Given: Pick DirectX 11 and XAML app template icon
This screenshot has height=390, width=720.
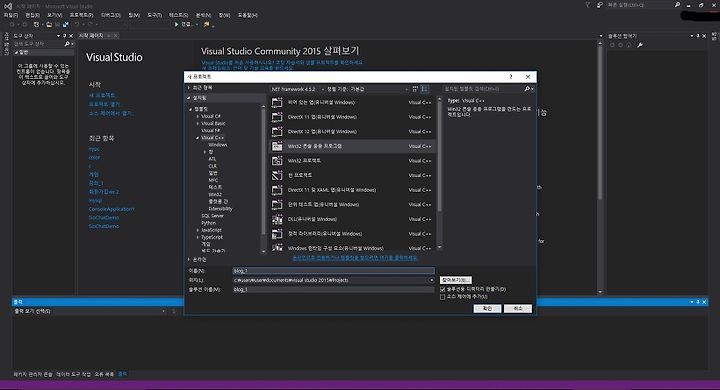Looking at the screenshot, I should [277, 190].
